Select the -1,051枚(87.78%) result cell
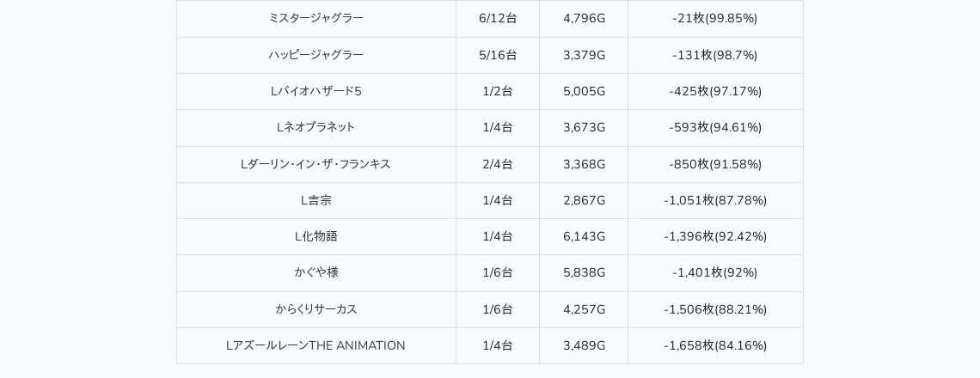Viewport: 980px width, 378px height. 715,200
